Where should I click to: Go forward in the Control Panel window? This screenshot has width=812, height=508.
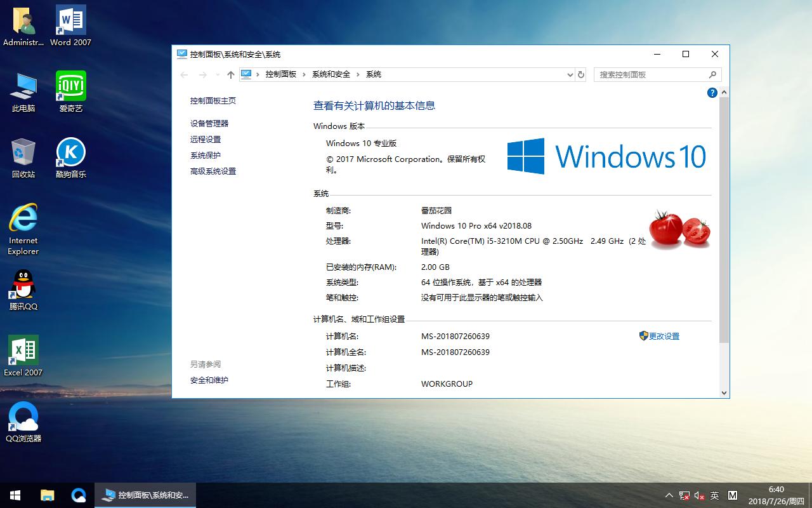(x=203, y=75)
